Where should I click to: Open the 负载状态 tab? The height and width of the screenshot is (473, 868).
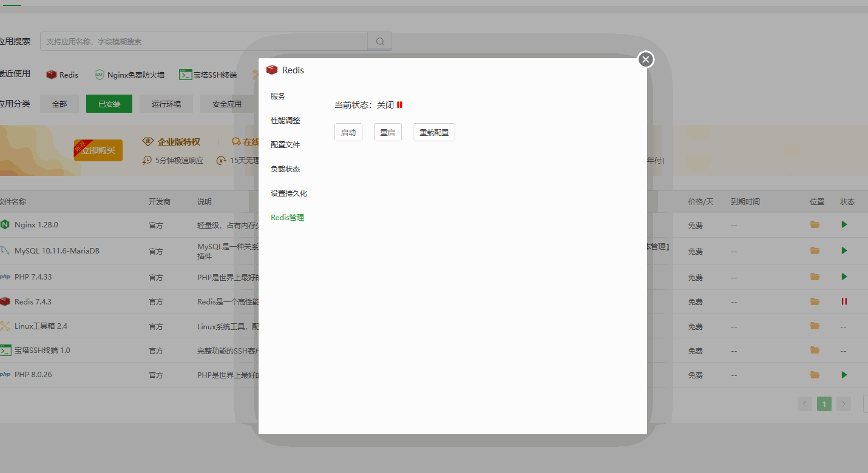coord(285,169)
